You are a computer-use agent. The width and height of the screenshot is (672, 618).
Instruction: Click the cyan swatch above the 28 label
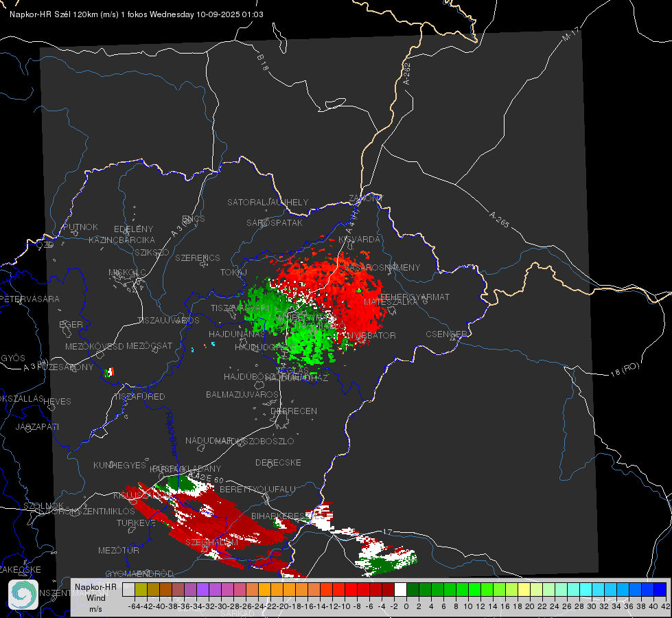(586, 589)
